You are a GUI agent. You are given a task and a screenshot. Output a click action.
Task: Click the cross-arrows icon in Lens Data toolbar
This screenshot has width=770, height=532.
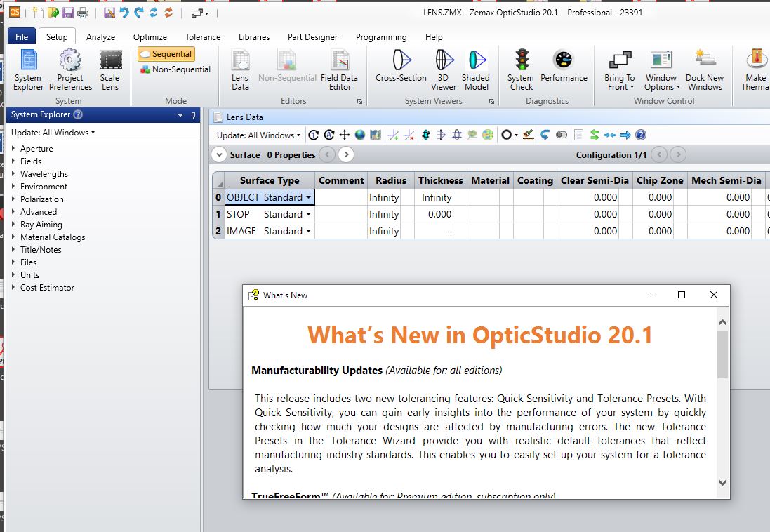coord(345,135)
